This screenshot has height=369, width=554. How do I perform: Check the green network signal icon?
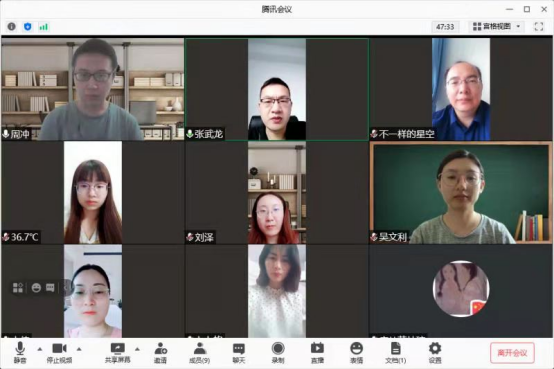43,27
